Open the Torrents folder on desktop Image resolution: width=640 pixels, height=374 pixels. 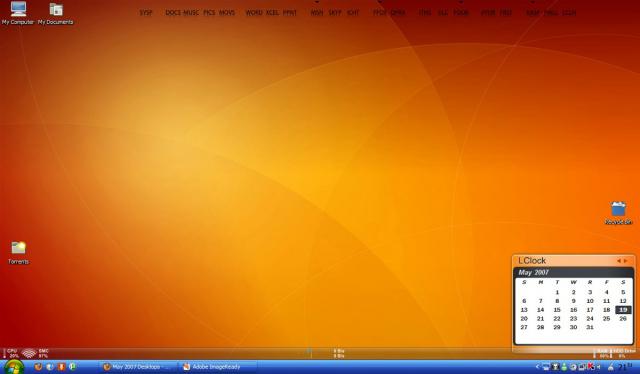tap(18, 253)
